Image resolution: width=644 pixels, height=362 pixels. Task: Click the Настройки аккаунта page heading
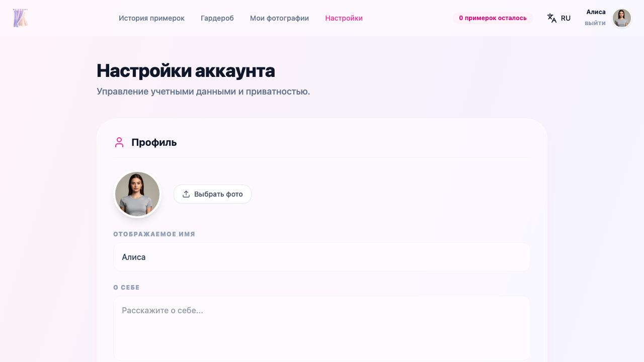186,71
